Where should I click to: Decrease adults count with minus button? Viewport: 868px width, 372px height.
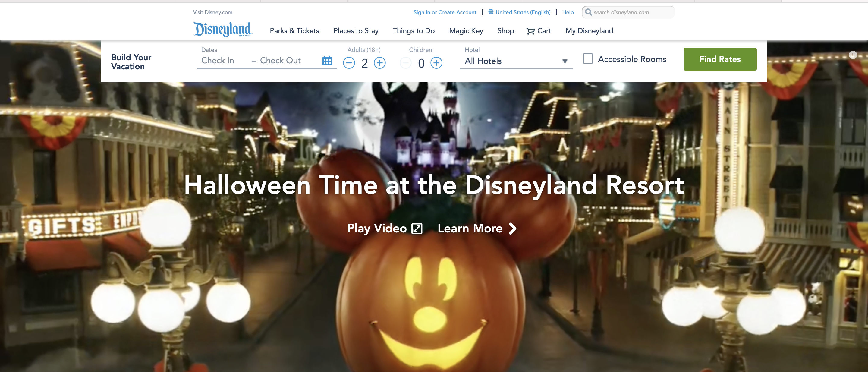(x=349, y=63)
